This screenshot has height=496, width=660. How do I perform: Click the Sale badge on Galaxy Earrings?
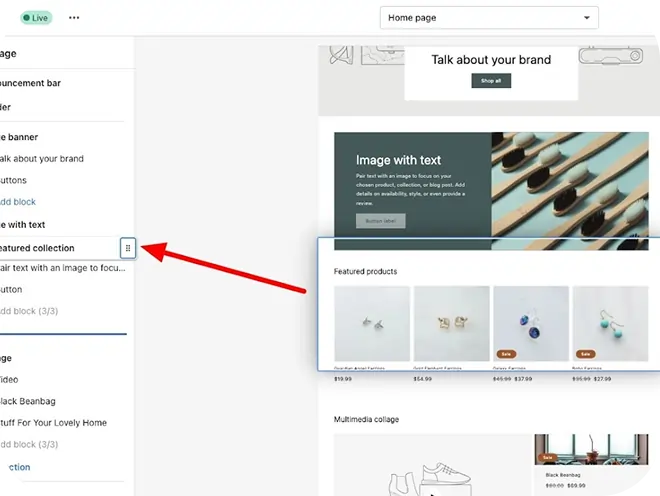(506, 353)
